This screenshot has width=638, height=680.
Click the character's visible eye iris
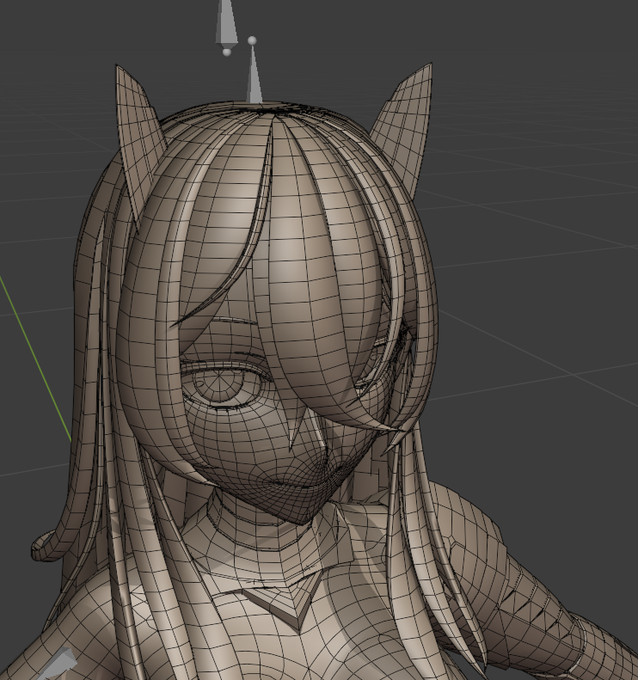point(218,383)
